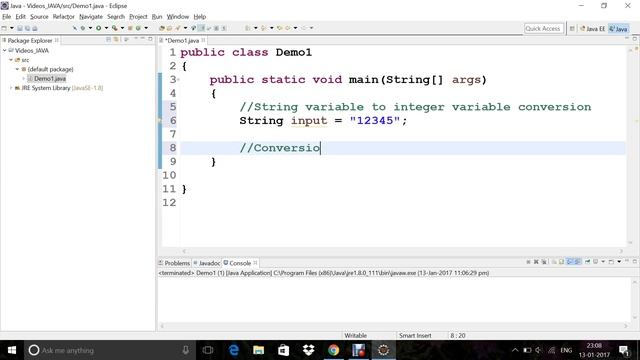Click the New file toolbar icon

tap(4, 28)
